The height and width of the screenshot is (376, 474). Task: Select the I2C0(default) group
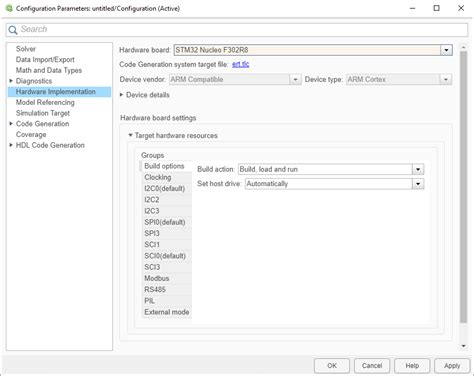(167, 189)
